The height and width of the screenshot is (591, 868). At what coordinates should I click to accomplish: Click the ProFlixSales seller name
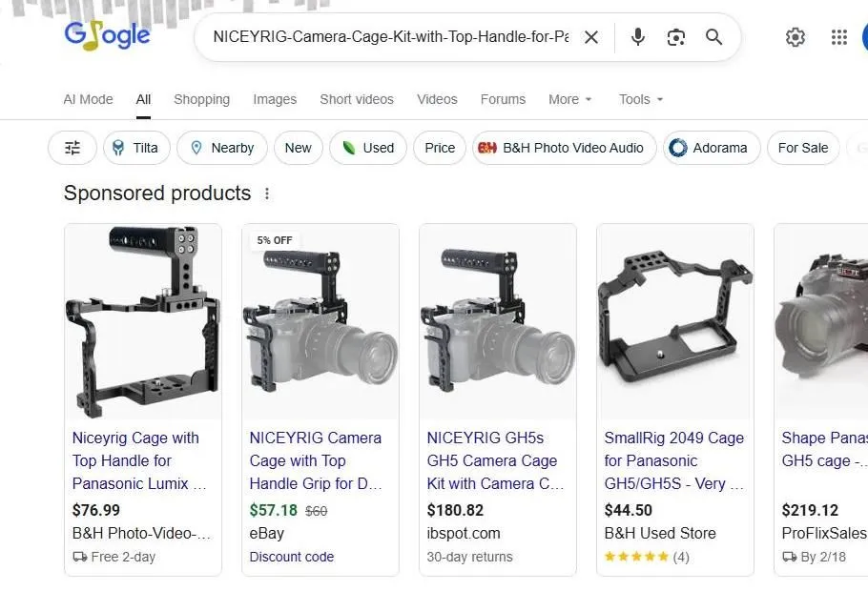click(824, 533)
